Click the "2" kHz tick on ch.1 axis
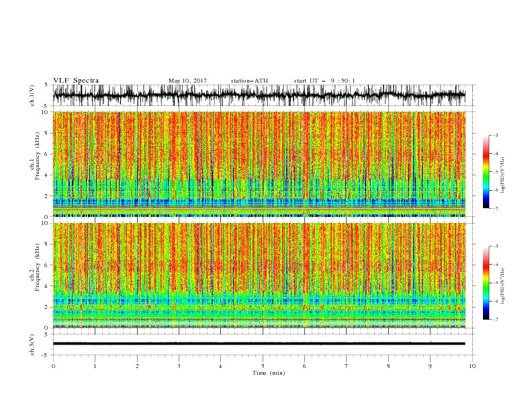Viewport: 532px width, 411px height. point(48,196)
